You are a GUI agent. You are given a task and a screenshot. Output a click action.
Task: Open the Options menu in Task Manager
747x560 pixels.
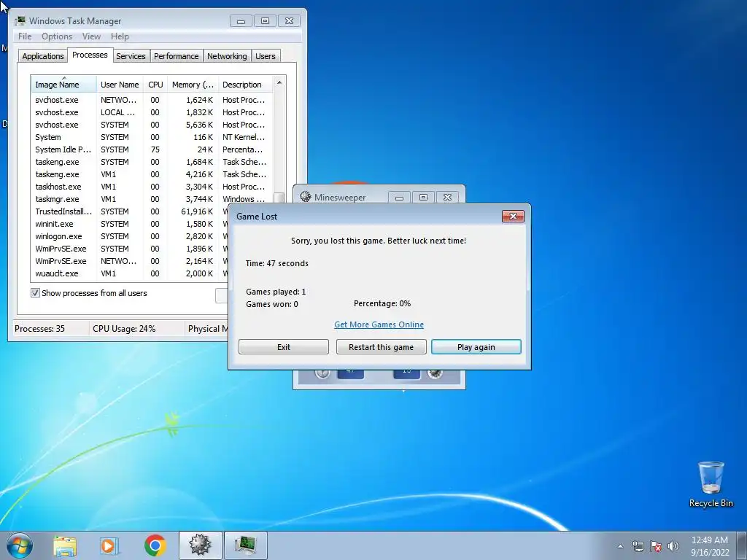coord(57,36)
